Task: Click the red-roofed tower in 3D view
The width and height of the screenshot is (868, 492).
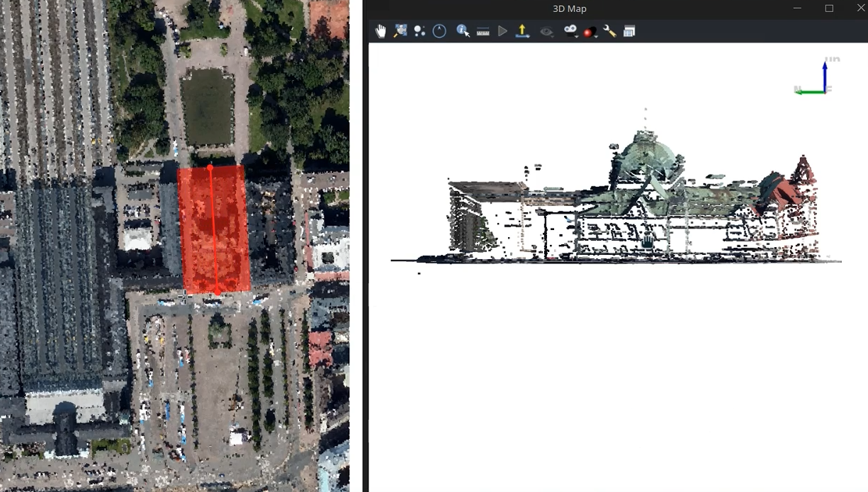Action: click(802, 173)
